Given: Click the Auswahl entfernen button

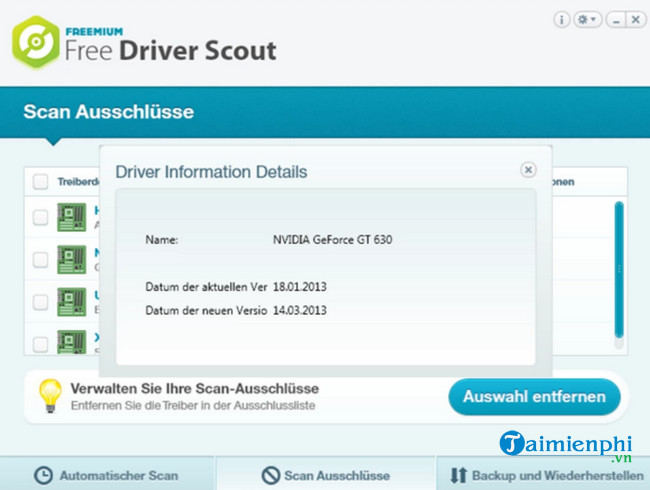Looking at the screenshot, I should pos(534,397).
